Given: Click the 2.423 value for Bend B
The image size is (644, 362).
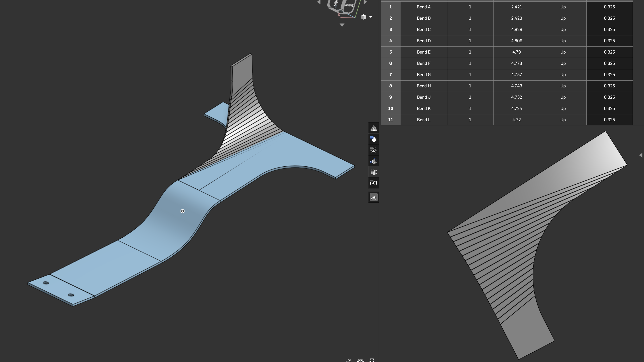Looking at the screenshot, I should click(x=516, y=18).
